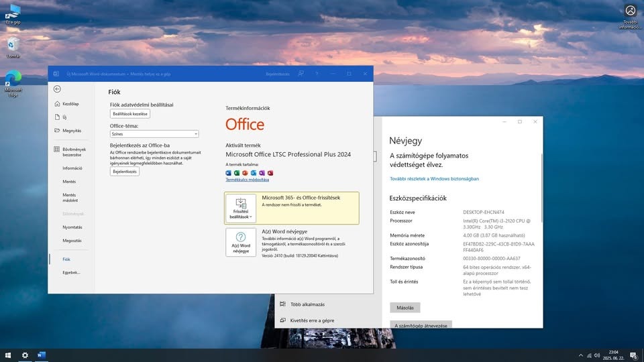644x362 pixels.
Task: Open Megosztás in Word sidebar
Action: (x=72, y=241)
